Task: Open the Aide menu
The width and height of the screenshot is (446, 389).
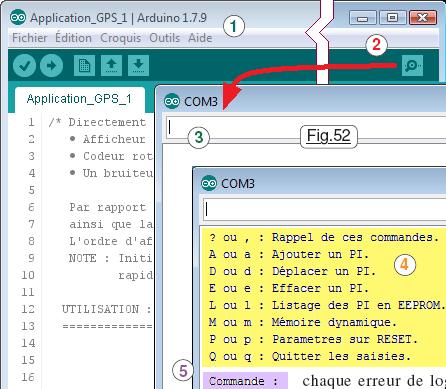Action: [200, 38]
